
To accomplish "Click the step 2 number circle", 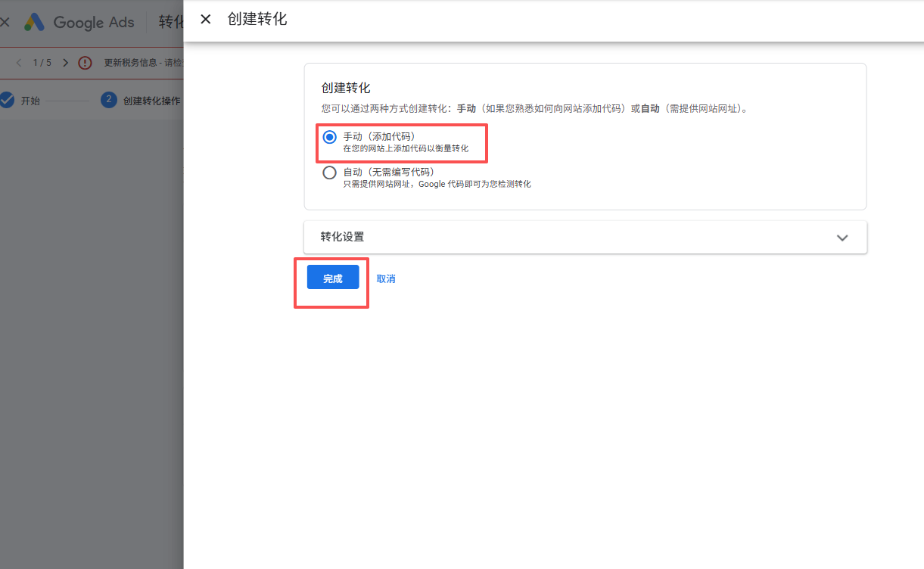I will coord(108,101).
